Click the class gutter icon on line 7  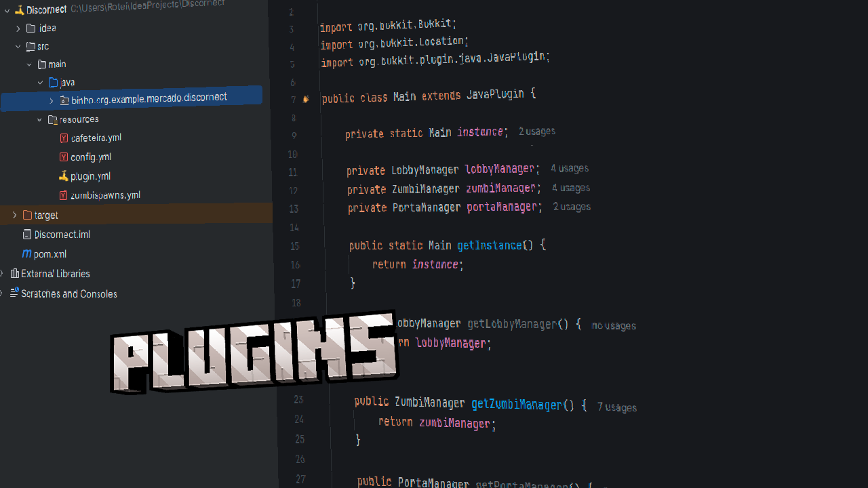306,99
